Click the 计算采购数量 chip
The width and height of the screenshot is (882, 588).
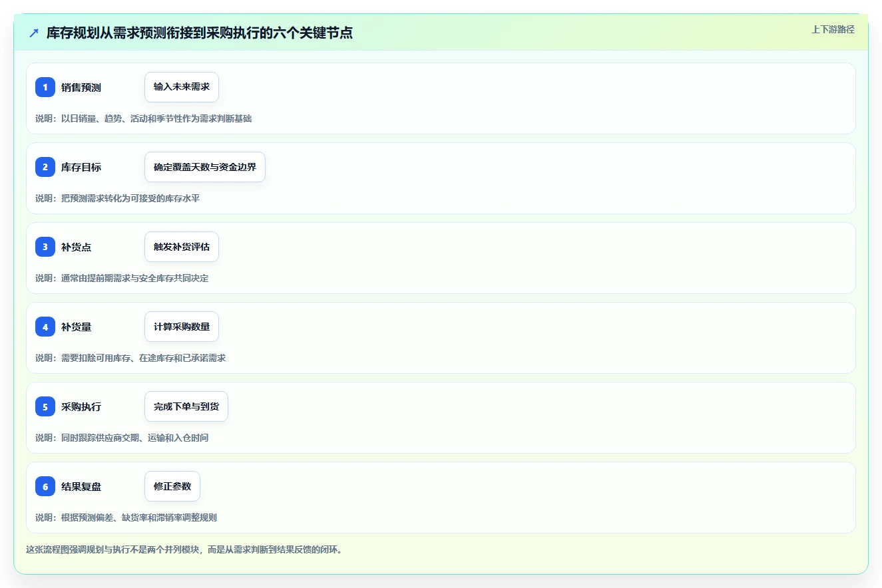pyautogui.click(x=182, y=327)
